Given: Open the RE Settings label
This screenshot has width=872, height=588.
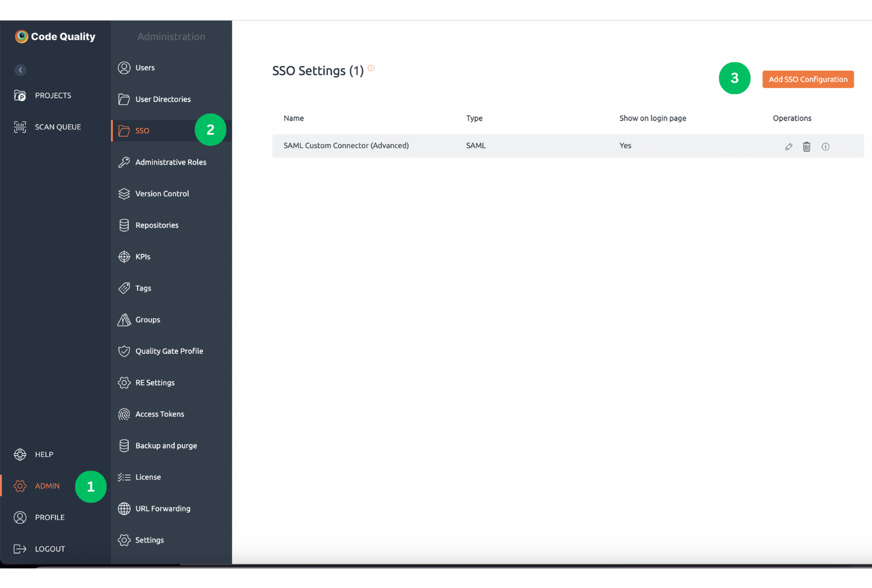Looking at the screenshot, I should (155, 383).
